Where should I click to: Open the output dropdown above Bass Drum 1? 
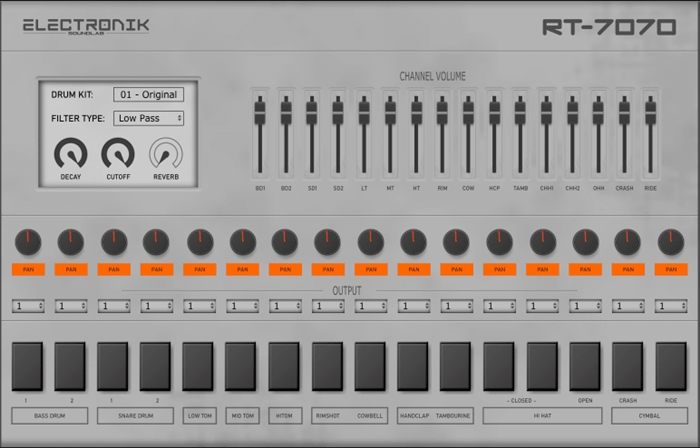click(28, 306)
